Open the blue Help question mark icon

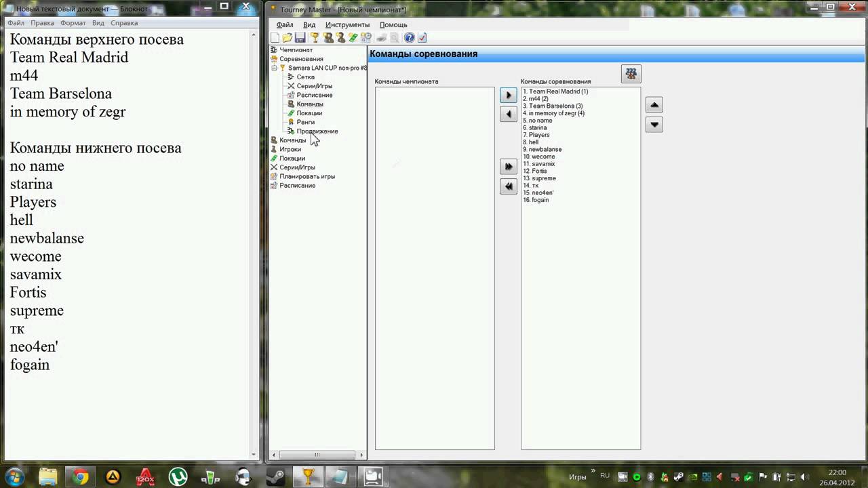pos(409,38)
